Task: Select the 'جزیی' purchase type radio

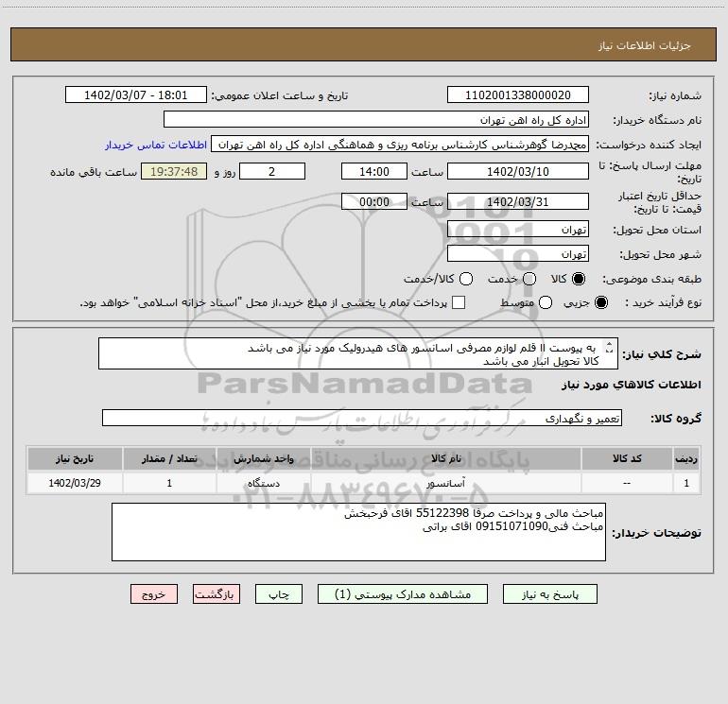Action: [601, 302]
